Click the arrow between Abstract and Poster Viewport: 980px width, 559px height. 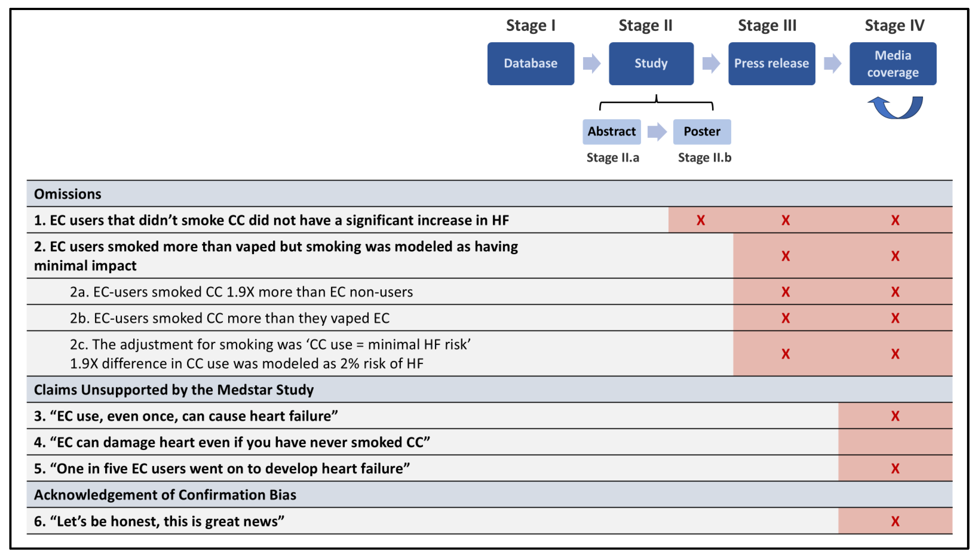tap(657, 132)
